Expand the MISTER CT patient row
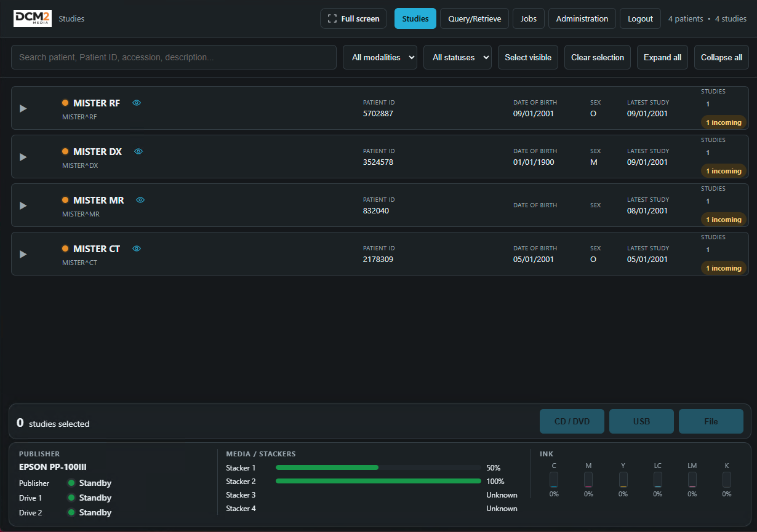757x532 pixels. pyautogui.click(x=23, y=254)
